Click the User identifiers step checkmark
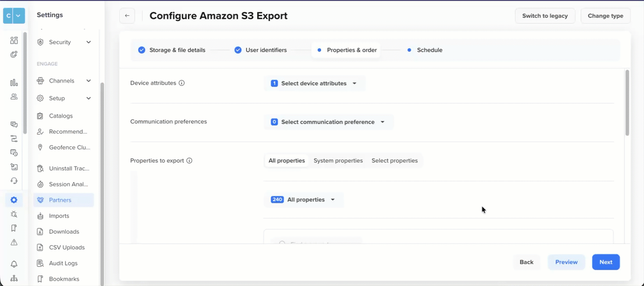 [x=238, y=50]
